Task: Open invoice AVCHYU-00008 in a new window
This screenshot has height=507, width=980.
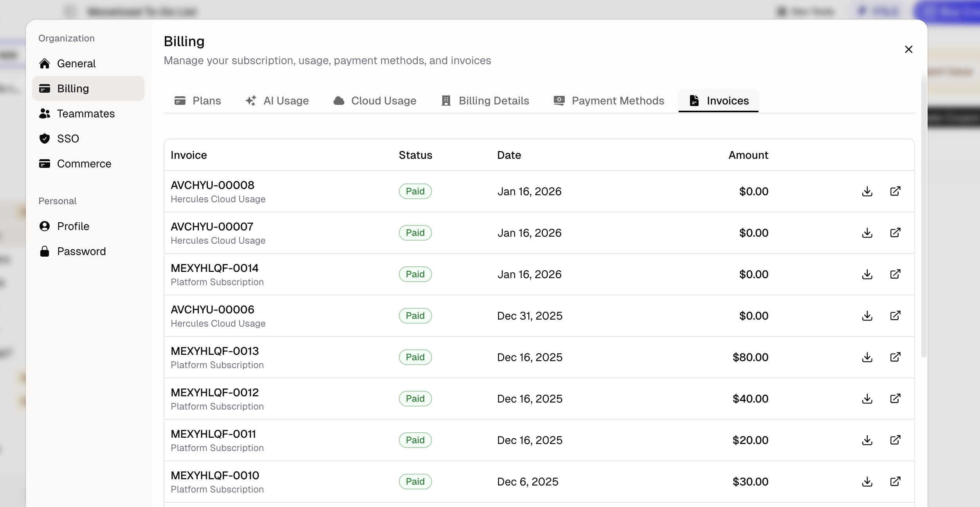Action: pyautogui.click(x=895, y=191)
